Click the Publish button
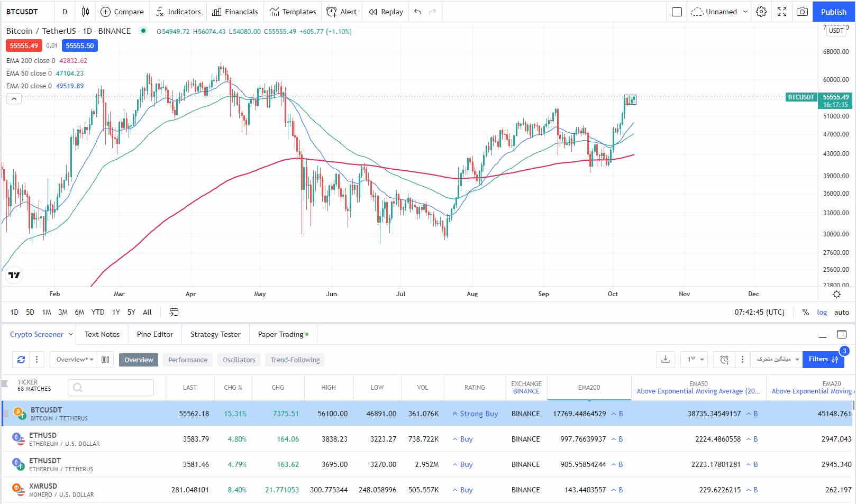This screenshot has width=856, height=504. click(x=834, y=12)
